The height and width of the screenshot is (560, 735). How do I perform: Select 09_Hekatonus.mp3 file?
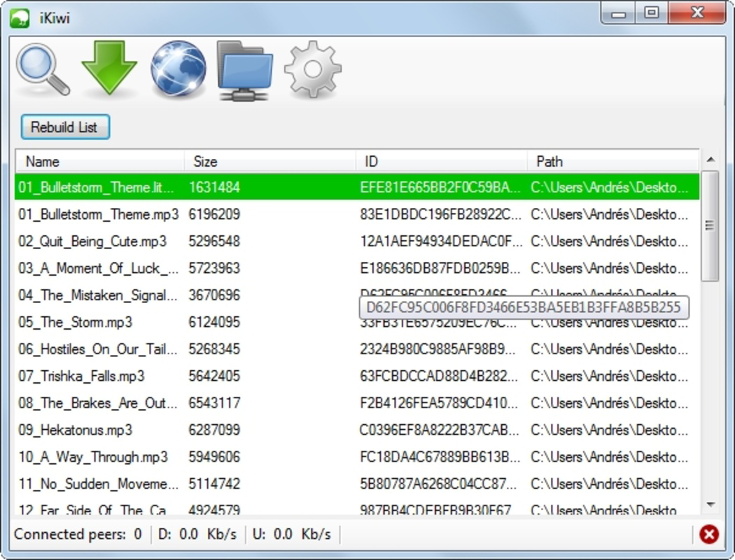click(76, 430)
